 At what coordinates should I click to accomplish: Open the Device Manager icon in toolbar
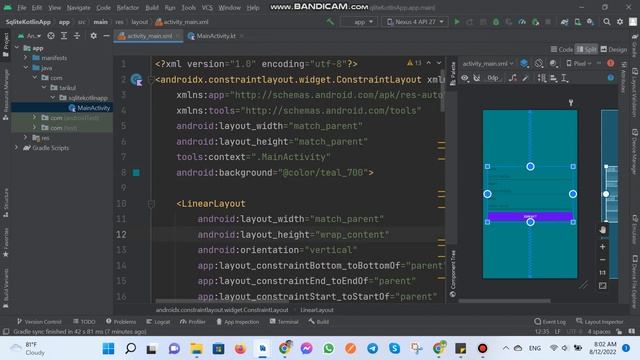click(x=578, y=22)
